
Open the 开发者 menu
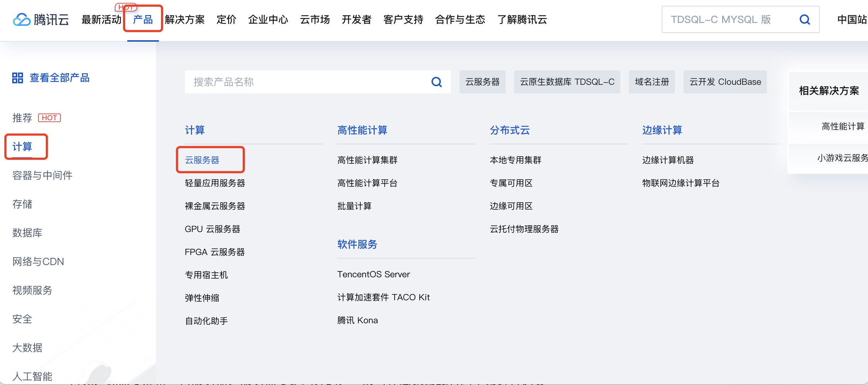pos(357,19)
